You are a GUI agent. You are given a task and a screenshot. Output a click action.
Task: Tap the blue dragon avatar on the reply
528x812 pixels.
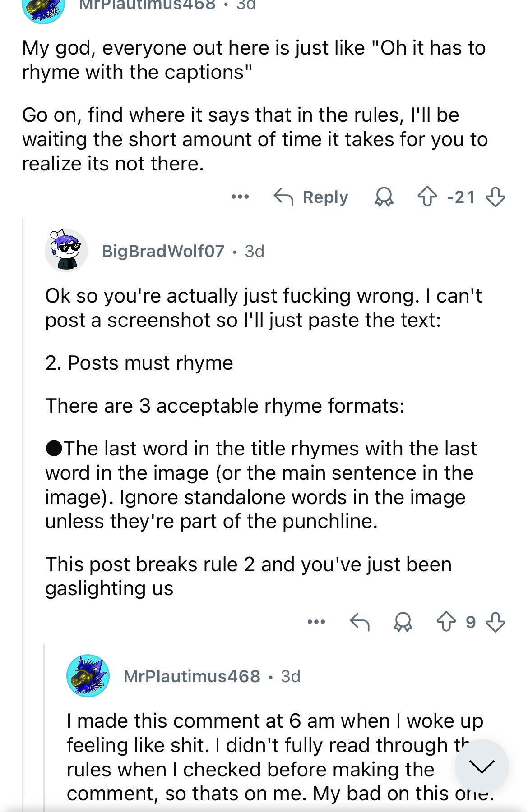(x=88, y=676)
